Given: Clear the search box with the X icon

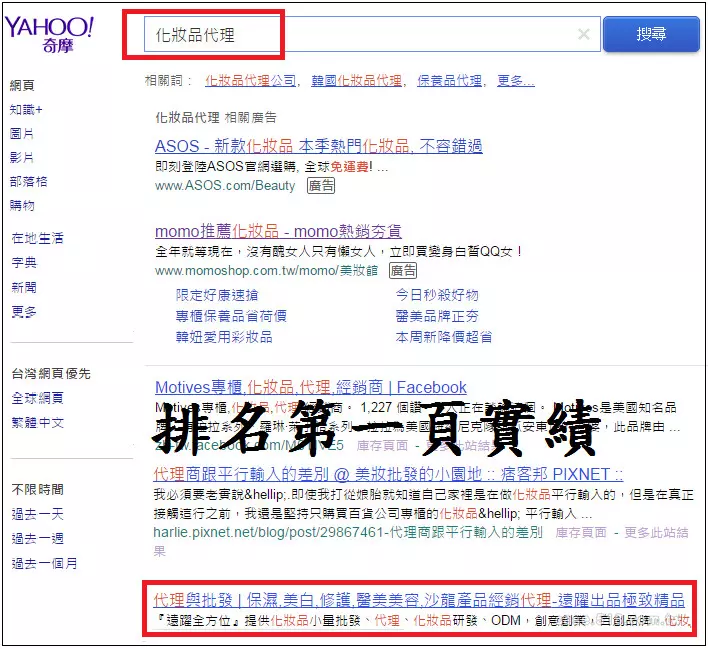Looking at the screenshot, I should click(x=583, y=34).
